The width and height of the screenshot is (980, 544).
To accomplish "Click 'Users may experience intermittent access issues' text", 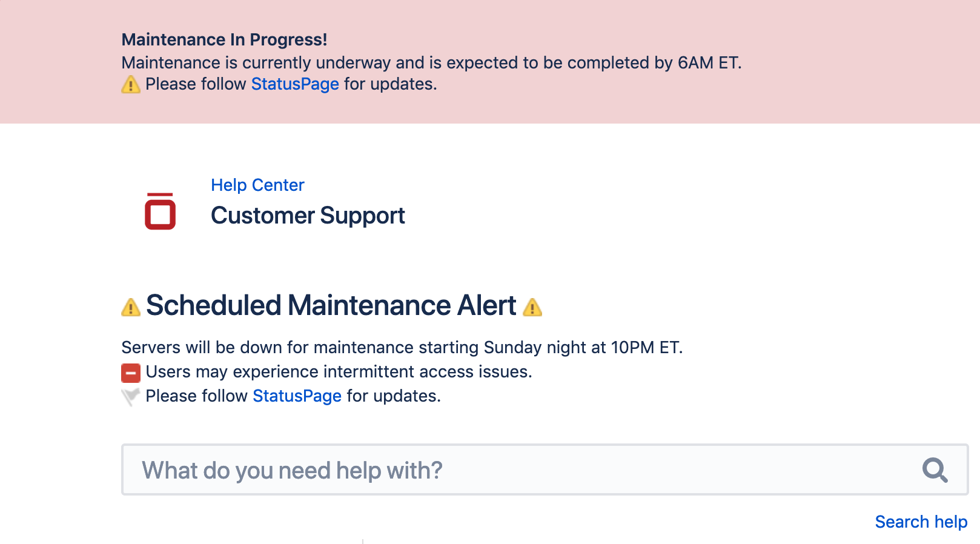I will [339, 372].
